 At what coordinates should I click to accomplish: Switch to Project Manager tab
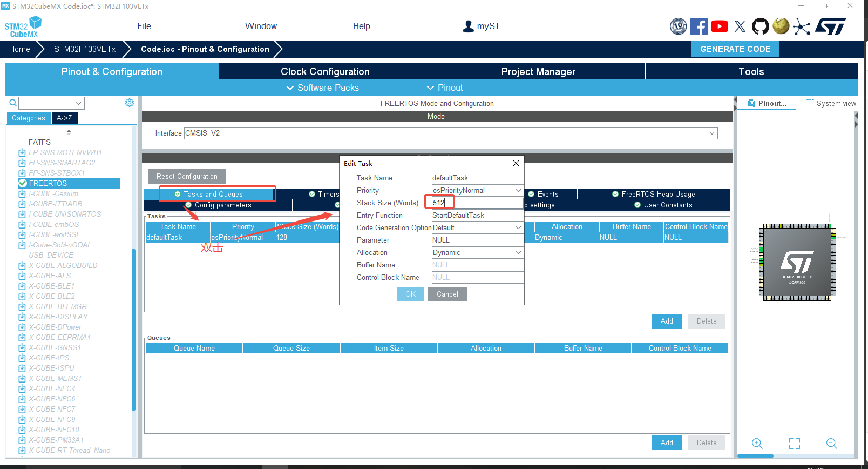point(538,71)
